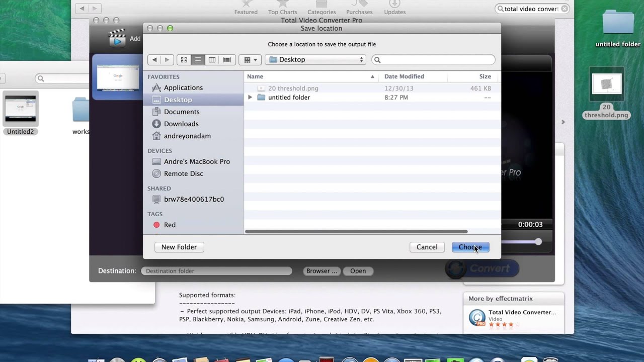Open Updates in App Store
Screen dimensions: 644x362
click(395, 8)
